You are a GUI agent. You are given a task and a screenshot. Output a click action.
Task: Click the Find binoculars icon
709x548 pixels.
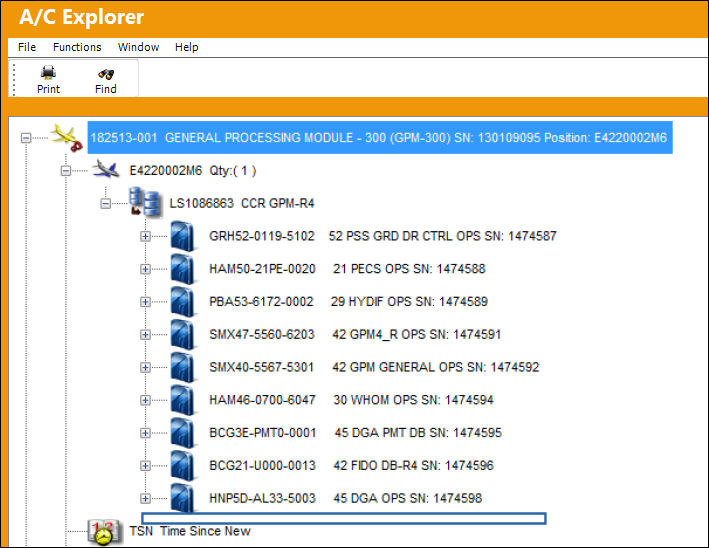(106, 74)
